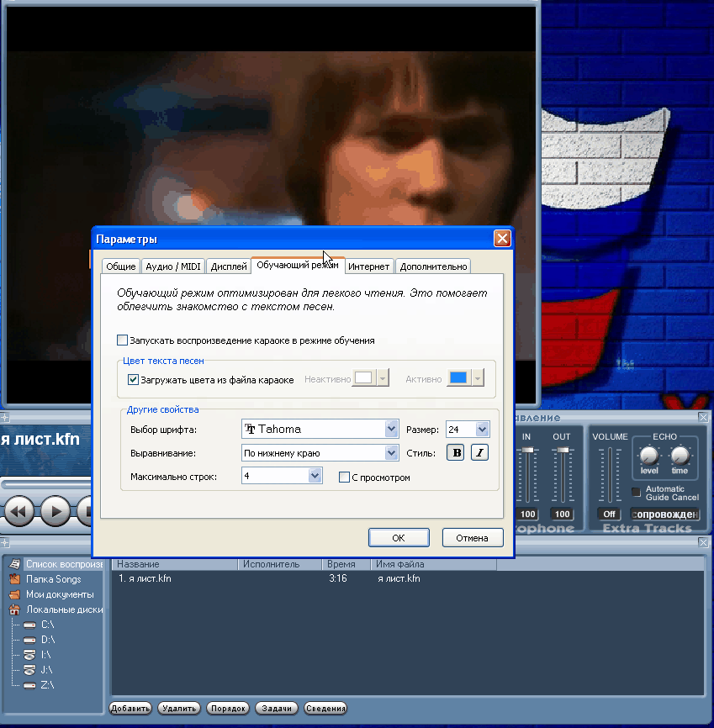Select the C:\ drive icon
Screen dimensions: 714x728
pyautogui.click(x=29, y=625)
